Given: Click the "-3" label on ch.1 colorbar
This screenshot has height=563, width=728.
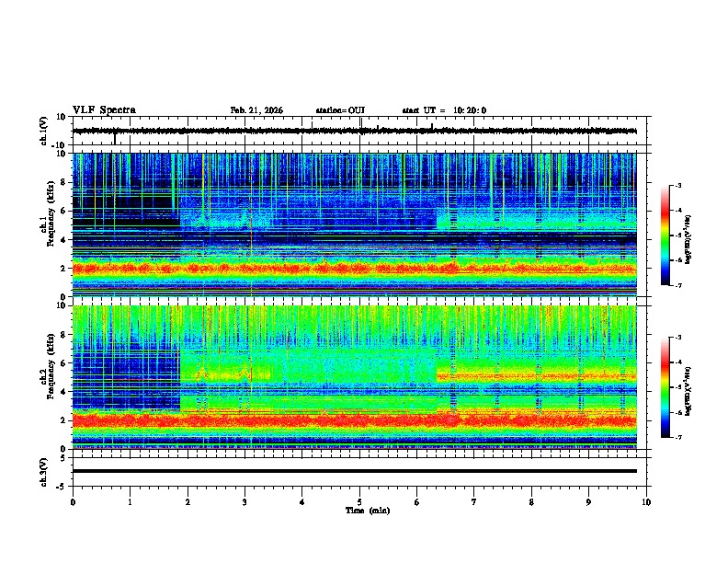Looking at the screenshot, I should (x=678, y=185).
